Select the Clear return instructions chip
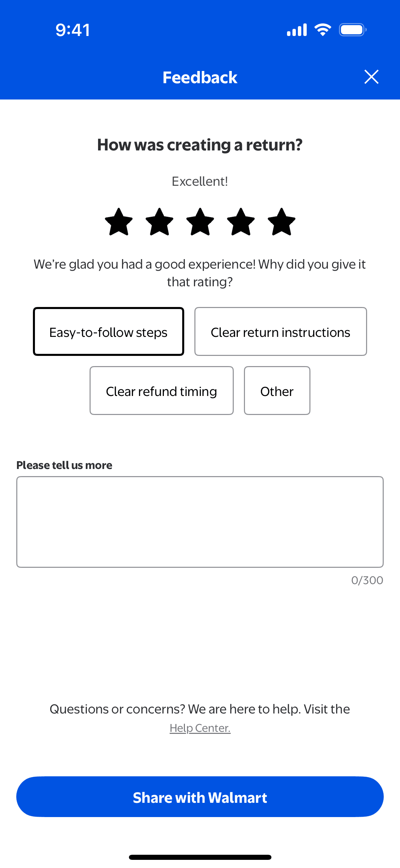 [281, 332]
